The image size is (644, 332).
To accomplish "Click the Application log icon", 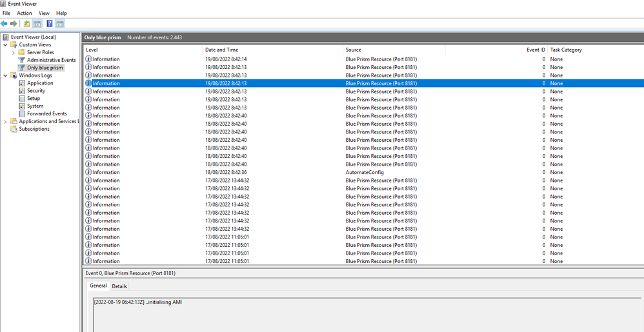I will (22, 83).
